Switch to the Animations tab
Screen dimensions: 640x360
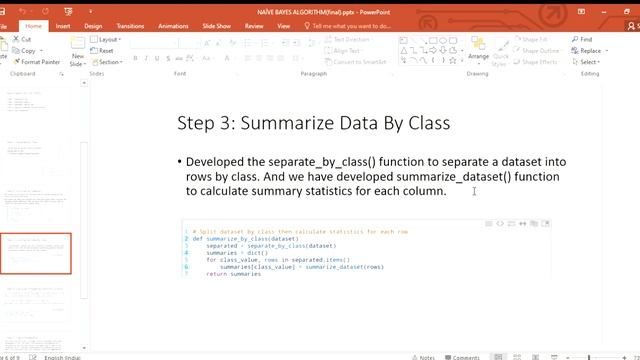coord(173,26)
